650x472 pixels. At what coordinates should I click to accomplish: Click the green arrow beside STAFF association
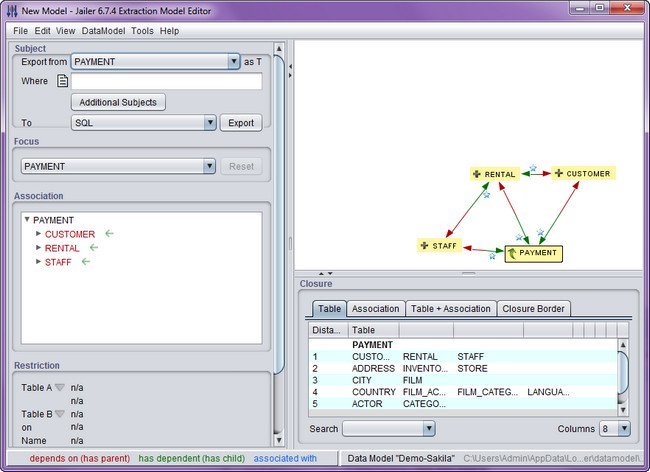point(86,262)
